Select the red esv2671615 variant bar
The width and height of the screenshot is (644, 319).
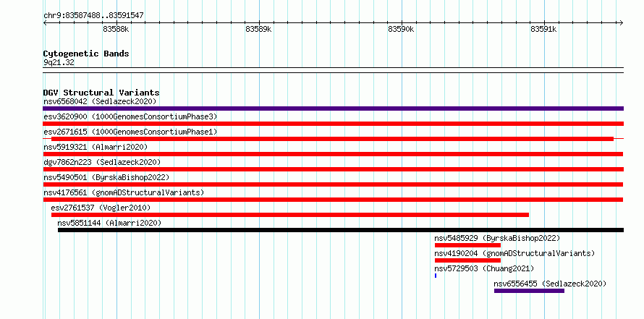point(332,139)
